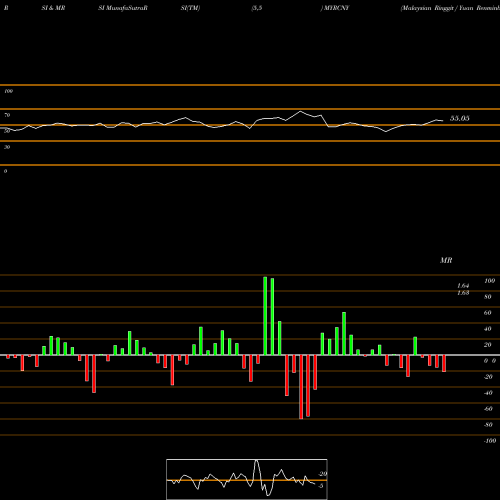500x500 pixels.
Task: Click the tallest green MR histogram bar
Action: coord(265,316)
